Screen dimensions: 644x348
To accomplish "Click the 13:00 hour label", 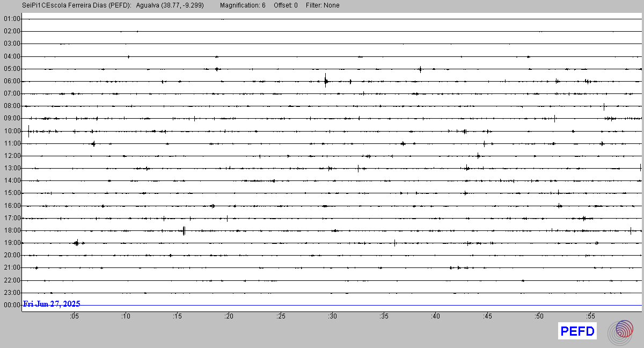I will [x=12, y=168].
